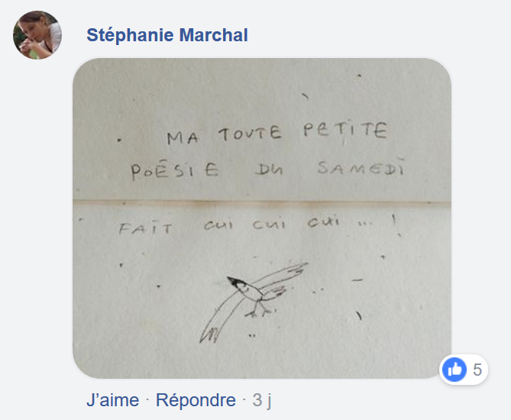The height and width of the screenshot is (420, 511).
Task: Click the blue thumbs-up reaction icon
Action: tap(454, 370)
